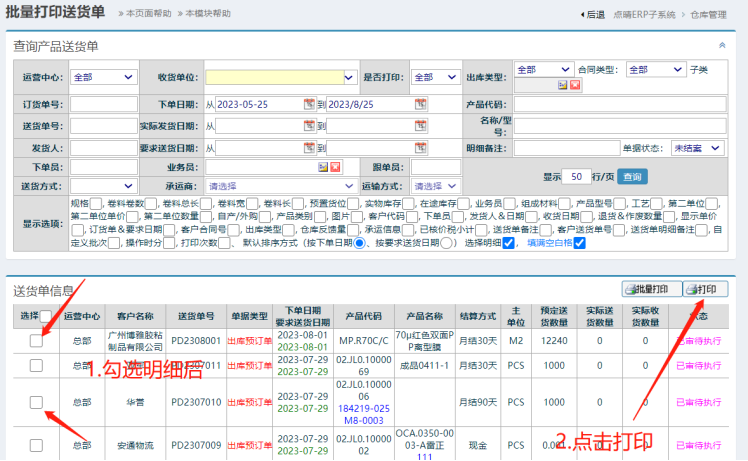The width and height of the screenshot is (748, 461).
Task: Open the 单据状态 dropdown showing 未结案
Action: pyautogui.click(x=698, y=147)
